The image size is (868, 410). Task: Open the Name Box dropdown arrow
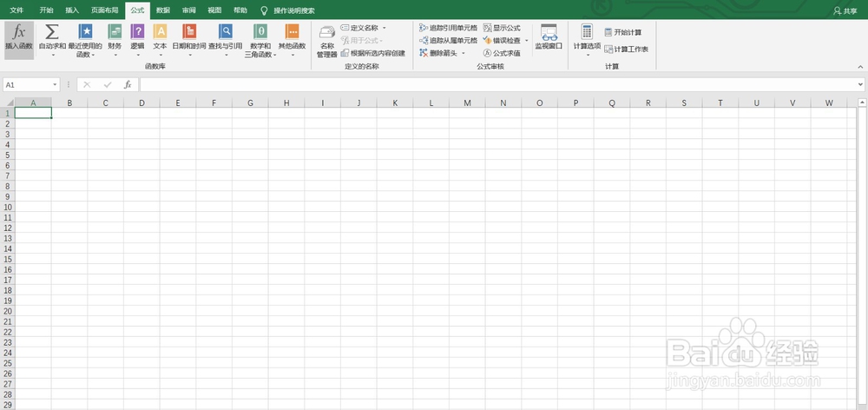pyautogui.click(x=55, y=85)
